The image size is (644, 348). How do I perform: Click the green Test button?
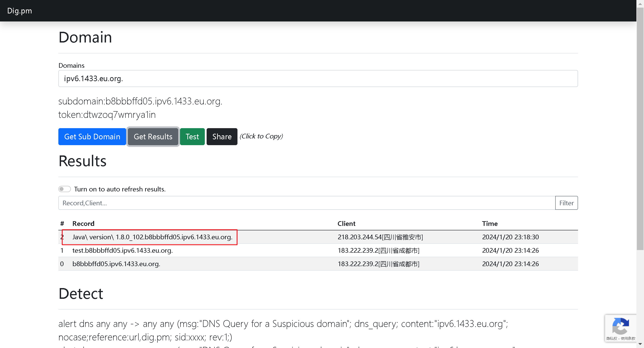pyautogui.click(x=192, y=136)
